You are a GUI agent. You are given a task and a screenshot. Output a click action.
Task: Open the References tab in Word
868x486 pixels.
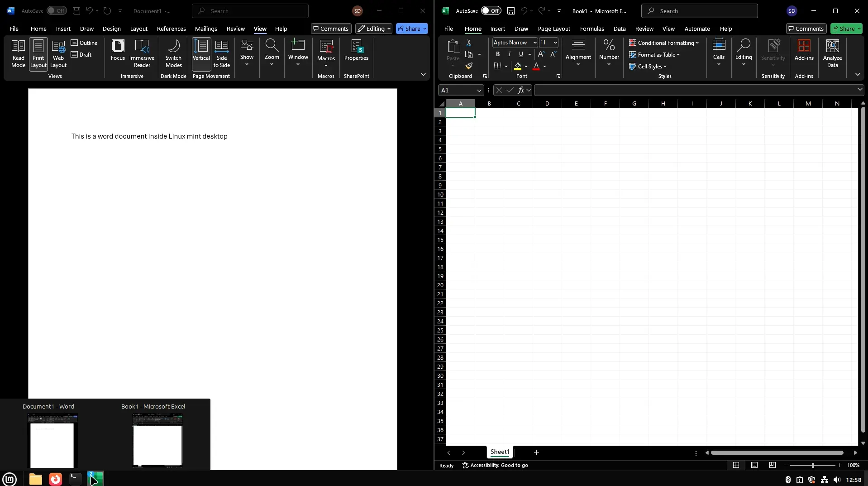click(x=171, y=29)
